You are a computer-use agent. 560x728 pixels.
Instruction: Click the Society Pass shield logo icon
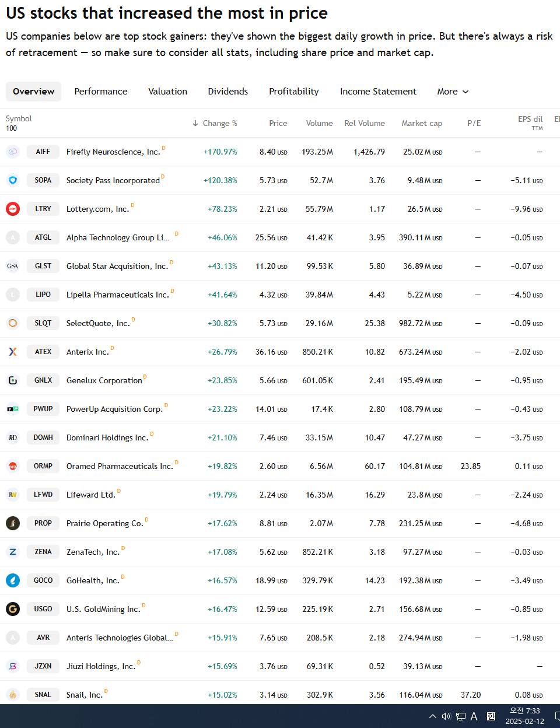(x=13, y=180)
